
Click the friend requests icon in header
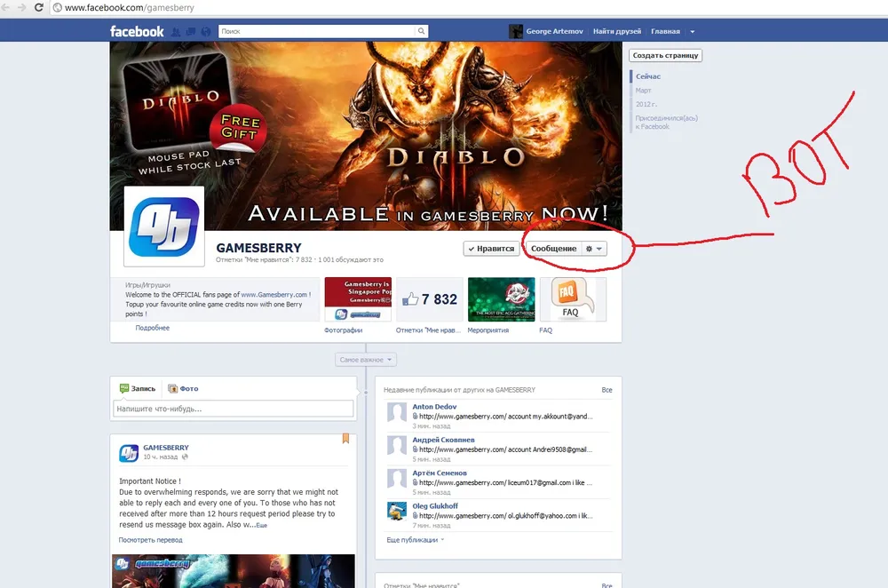(175, 32)
